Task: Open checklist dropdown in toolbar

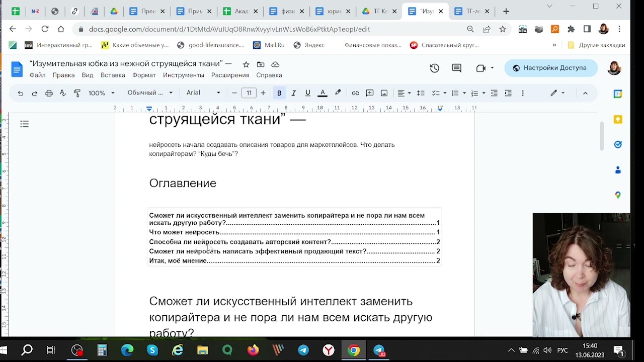Action: click(x=439, y=93)
